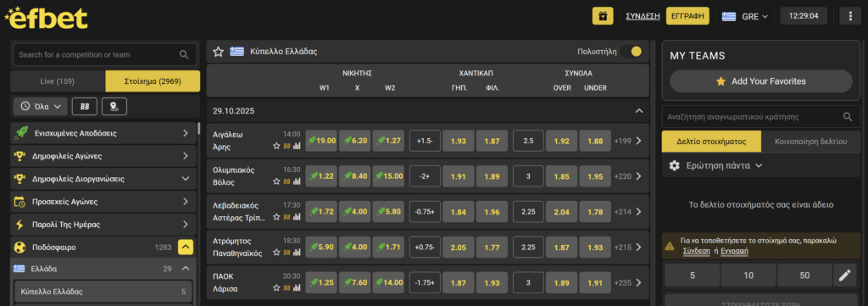The height and width of the screenshot is (306, 868).
Task: Select the Δελτίο στοιχήματος tab
Action: pos(711,141)
